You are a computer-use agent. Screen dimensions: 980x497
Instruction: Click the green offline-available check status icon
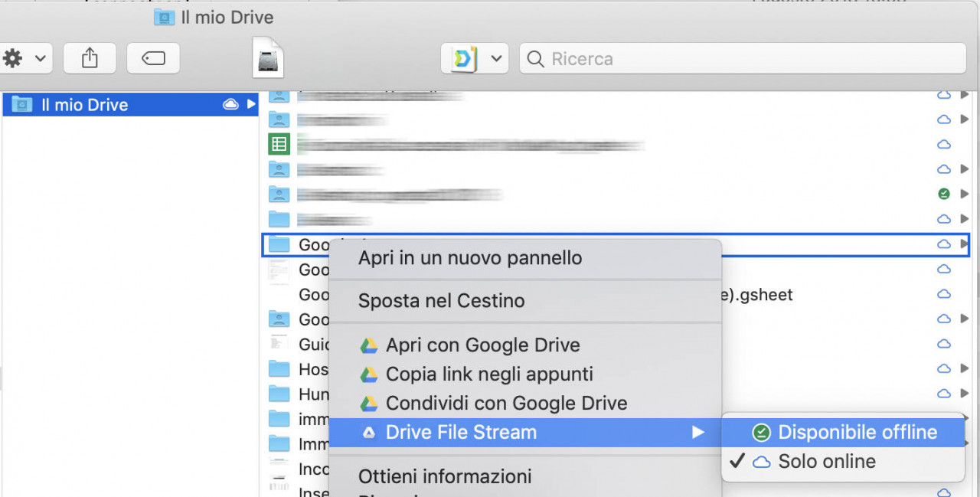[x=944, y=194]
